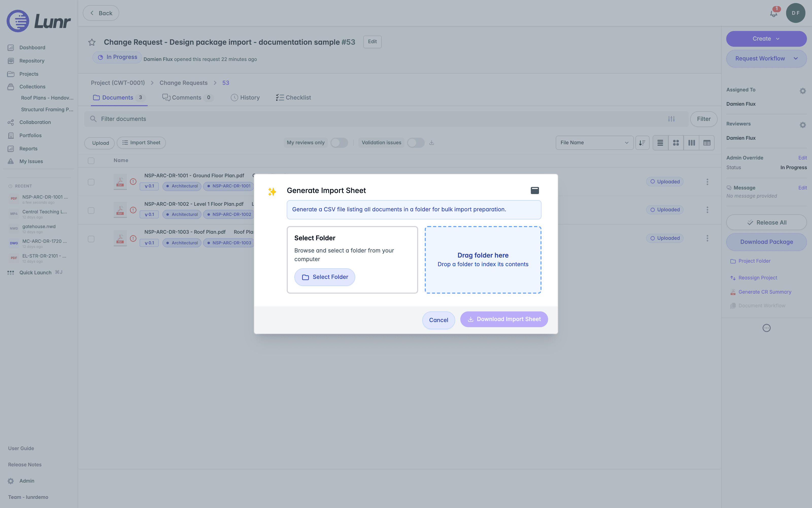Check the NSP-ARC-DR-1001 row checkbox
The image size is (812, 508).
click(x=91, y=182)
